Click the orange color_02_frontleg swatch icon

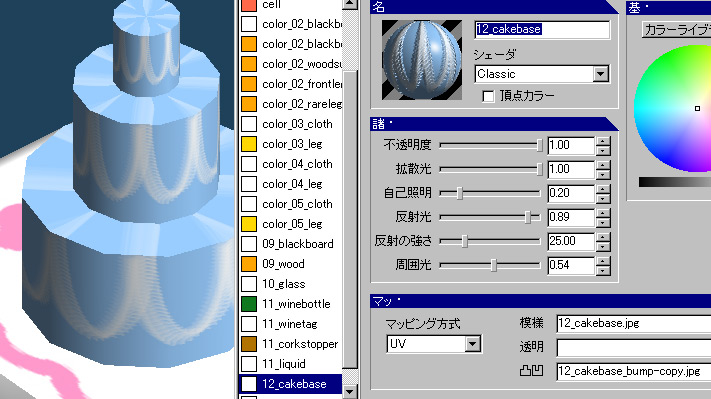pos(248,84)
